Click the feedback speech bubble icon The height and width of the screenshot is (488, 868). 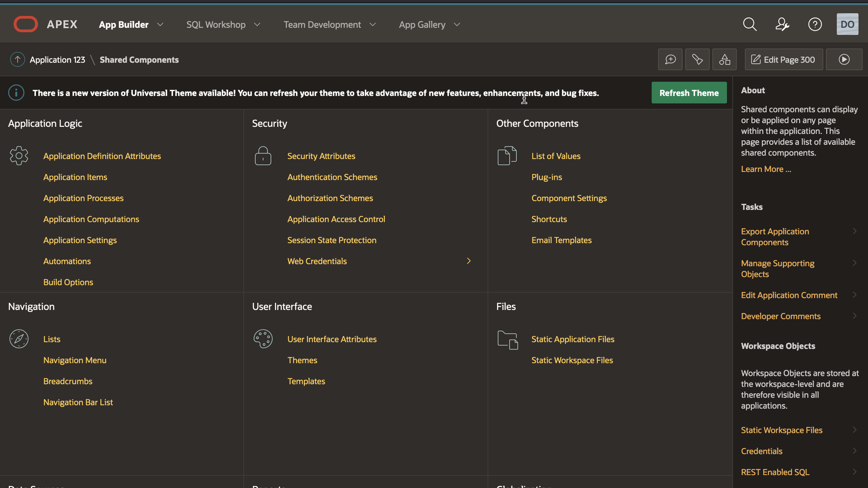click(670, 60)
